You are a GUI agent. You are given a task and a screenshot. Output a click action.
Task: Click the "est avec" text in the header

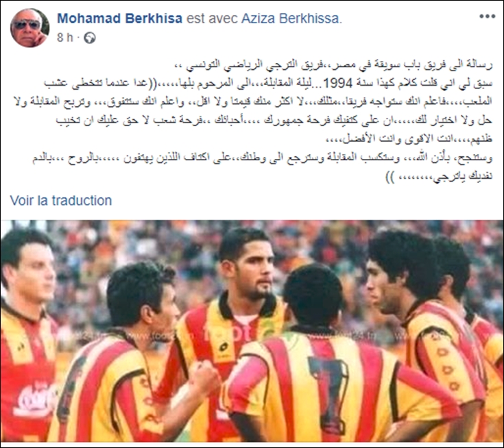coord(211,18)
